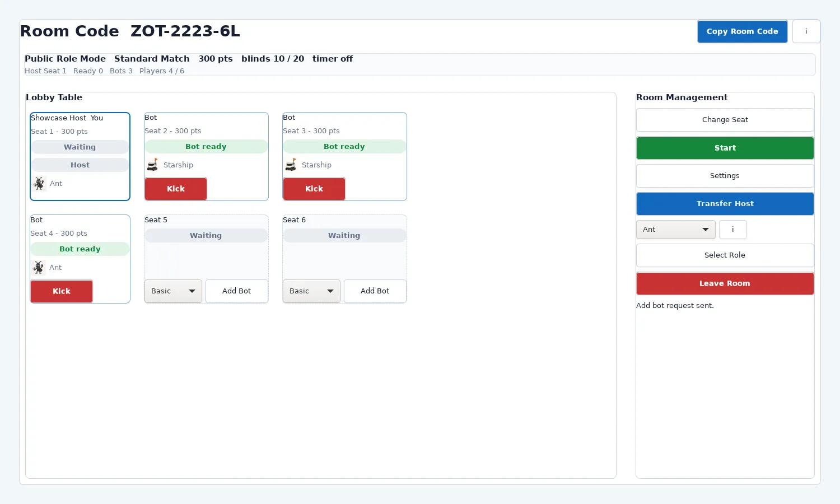This screenshot has width=840, height=504.
Task: Add a bot to Seat 6
Action: [x=375, y=291]
